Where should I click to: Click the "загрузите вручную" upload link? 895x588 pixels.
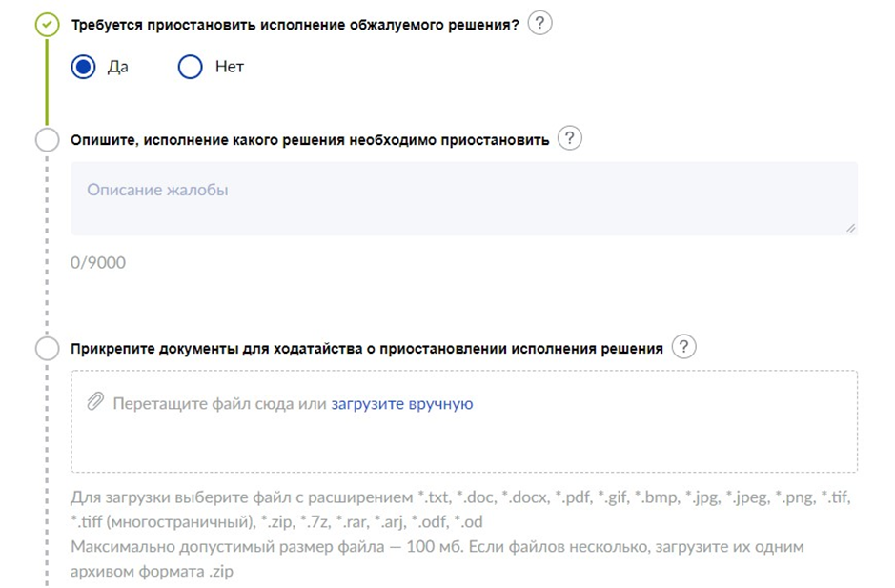click(401, 404)
